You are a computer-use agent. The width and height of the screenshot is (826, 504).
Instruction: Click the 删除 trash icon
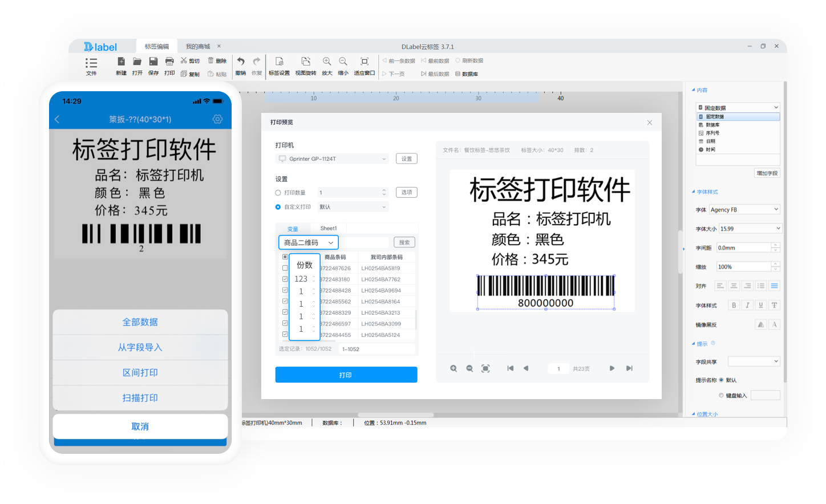pyautogui.click(x=211, y=60)
